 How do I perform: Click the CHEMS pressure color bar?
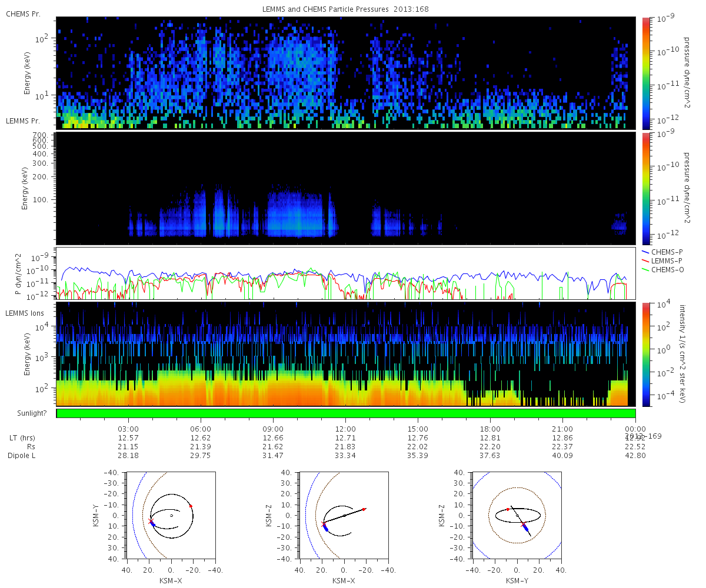coord(646,73)
